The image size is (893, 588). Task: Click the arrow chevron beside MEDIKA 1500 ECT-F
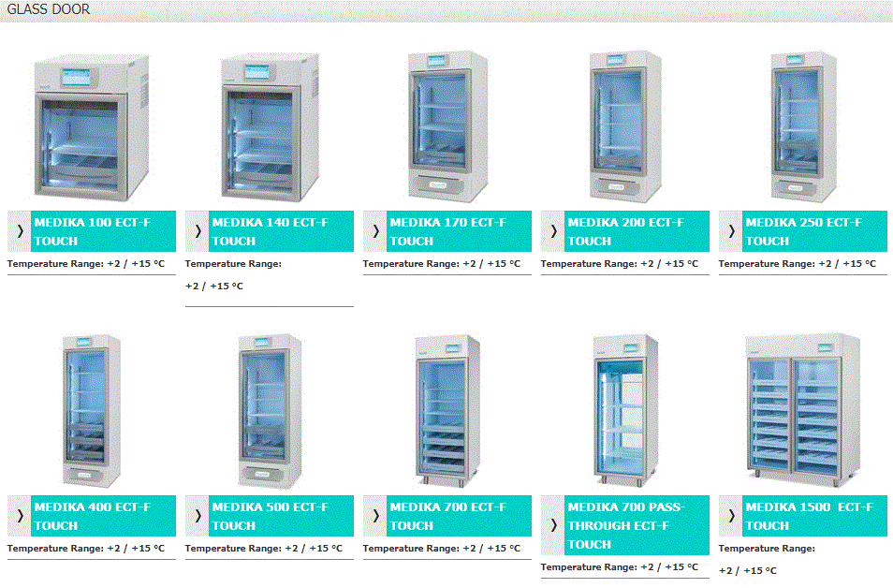pos(731,516)
